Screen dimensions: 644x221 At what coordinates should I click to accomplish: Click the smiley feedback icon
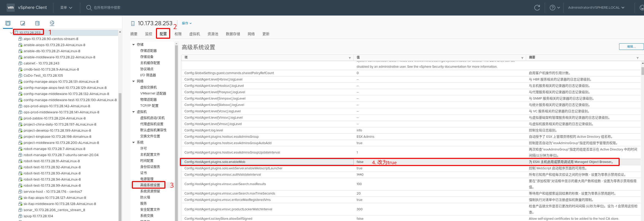click(642, 8)
